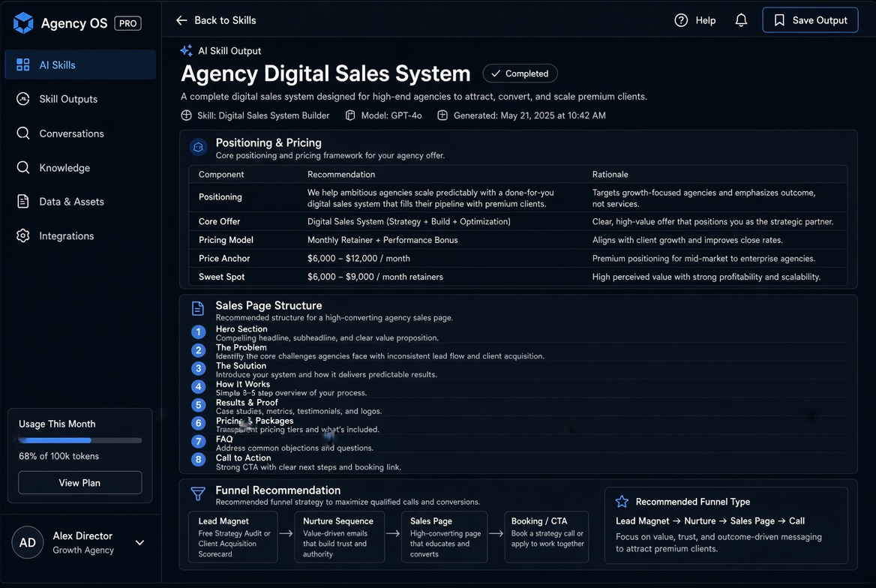Click "Generated: May 21, 2025 at 10:42 AM"

point(529,115)
